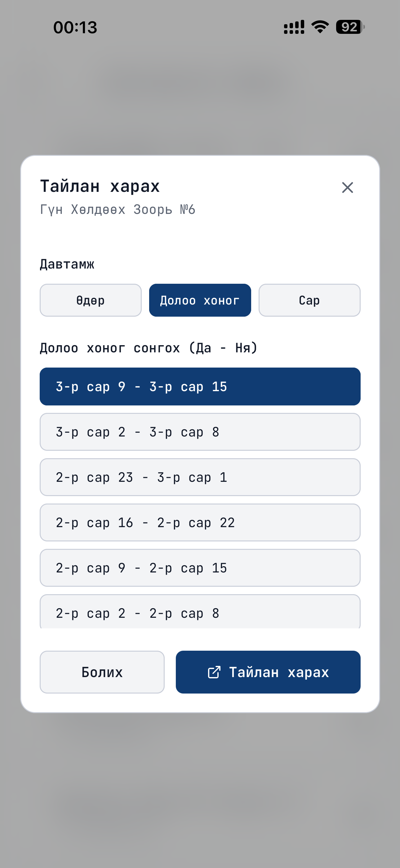The image size is (400, 868).
Task: Open report via Тайлан харах button
Action: 268,672
